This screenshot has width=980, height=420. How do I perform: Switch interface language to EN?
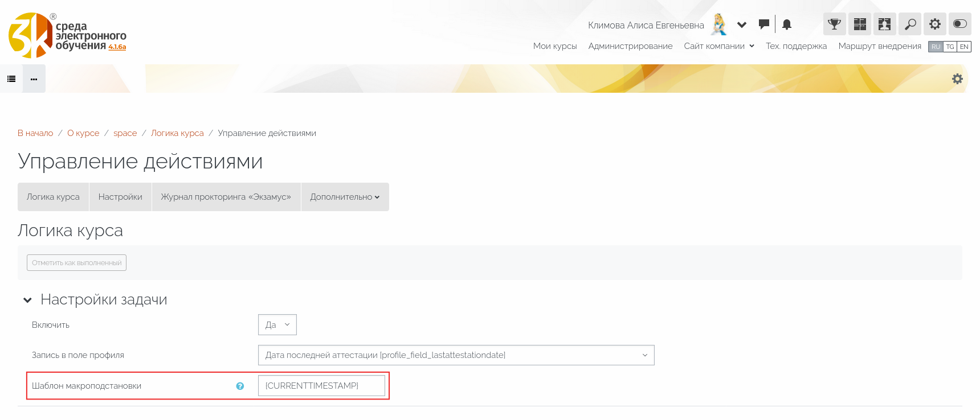tap(964, 47)
